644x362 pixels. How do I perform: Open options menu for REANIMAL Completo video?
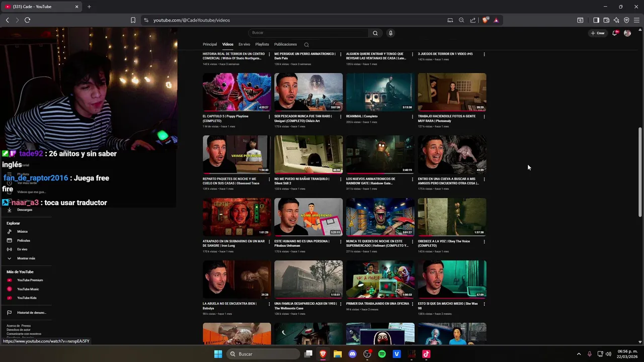click(x=413, y=117)
